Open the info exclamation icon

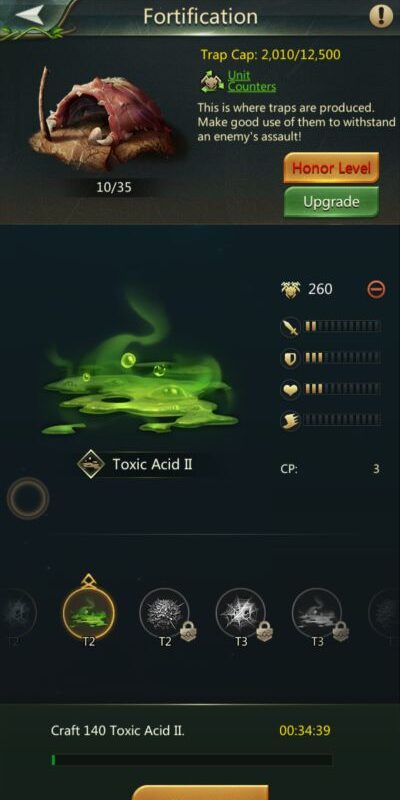(381, 16)
